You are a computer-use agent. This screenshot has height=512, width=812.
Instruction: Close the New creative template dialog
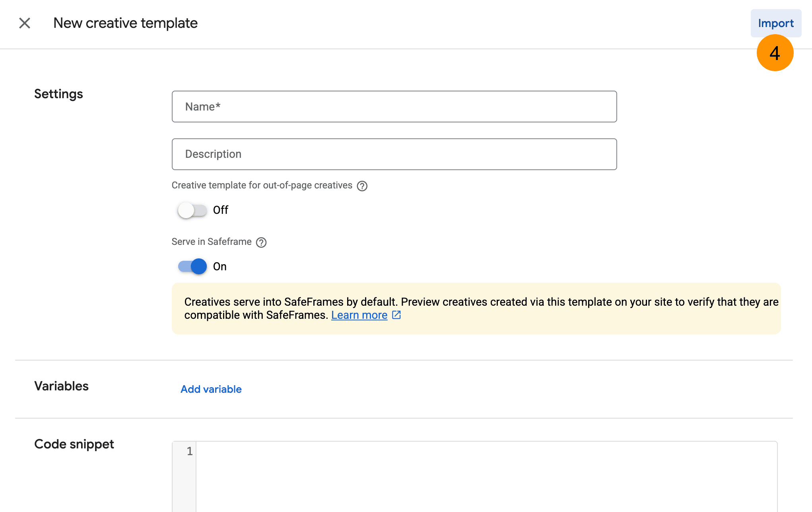point(25,23)
